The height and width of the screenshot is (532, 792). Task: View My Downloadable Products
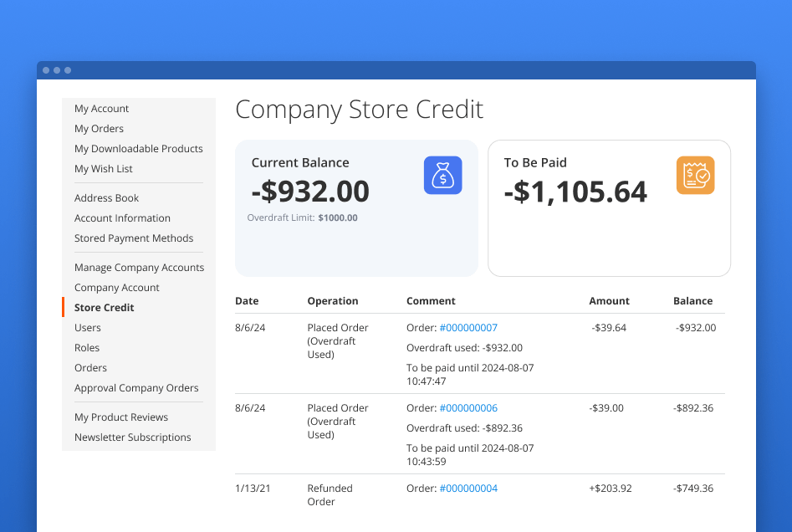coord(139,148)
